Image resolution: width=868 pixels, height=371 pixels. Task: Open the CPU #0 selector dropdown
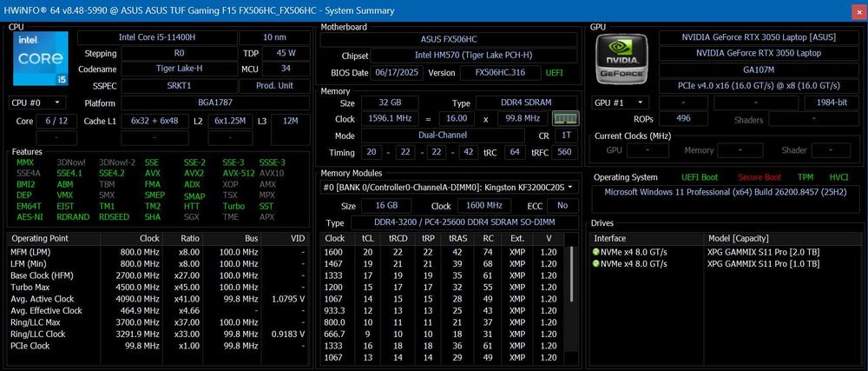click(x=37, y=103)
